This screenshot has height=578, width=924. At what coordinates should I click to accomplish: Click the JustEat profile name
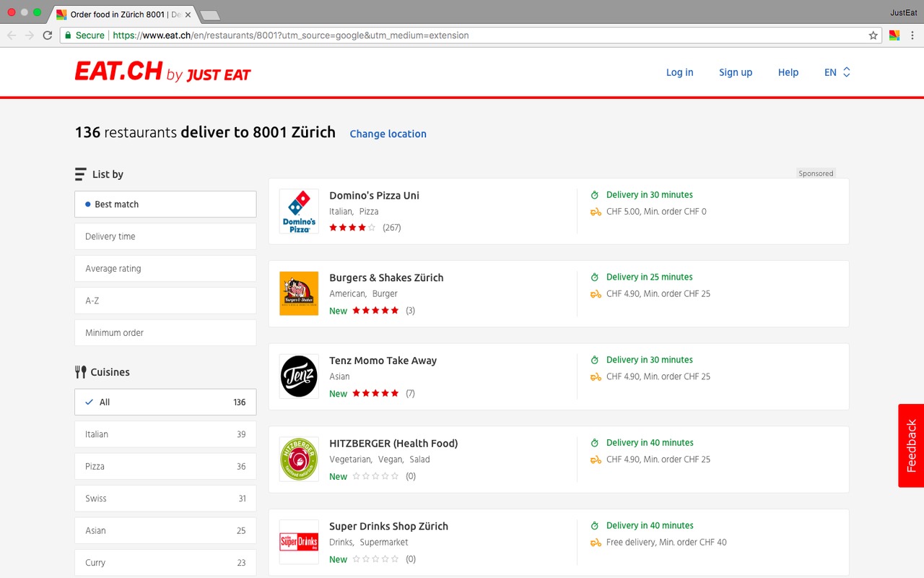[904, 13]
